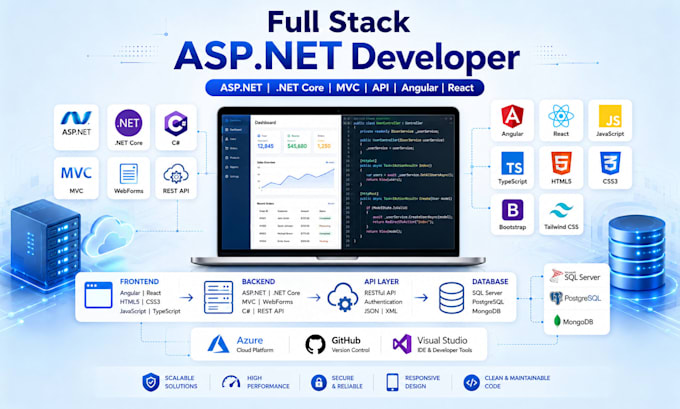680x409 pixels.
Task: Click "IDE & Developer Tools" text
Action: pos(445,350)
